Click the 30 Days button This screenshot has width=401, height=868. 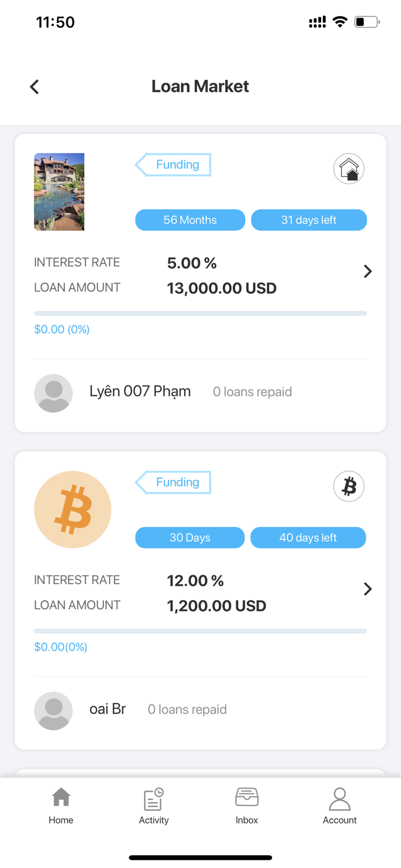coord(190,538)
